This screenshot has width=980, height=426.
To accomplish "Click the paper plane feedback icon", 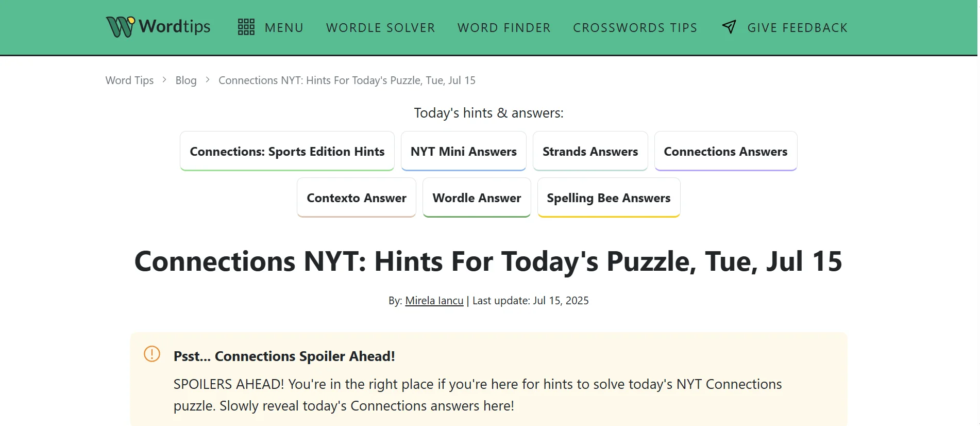I will tap(729, 26).
